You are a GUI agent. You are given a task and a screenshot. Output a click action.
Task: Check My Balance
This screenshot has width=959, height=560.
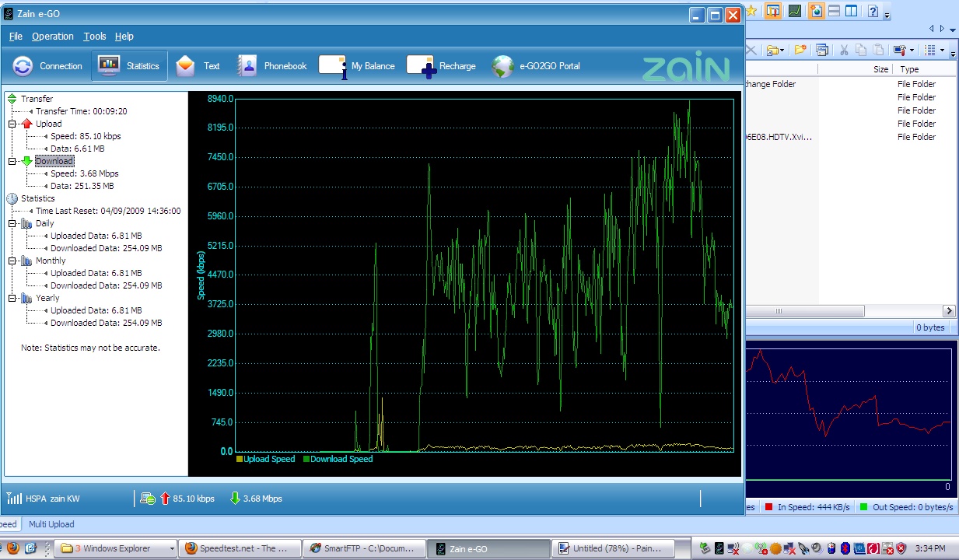click(358, 66)
